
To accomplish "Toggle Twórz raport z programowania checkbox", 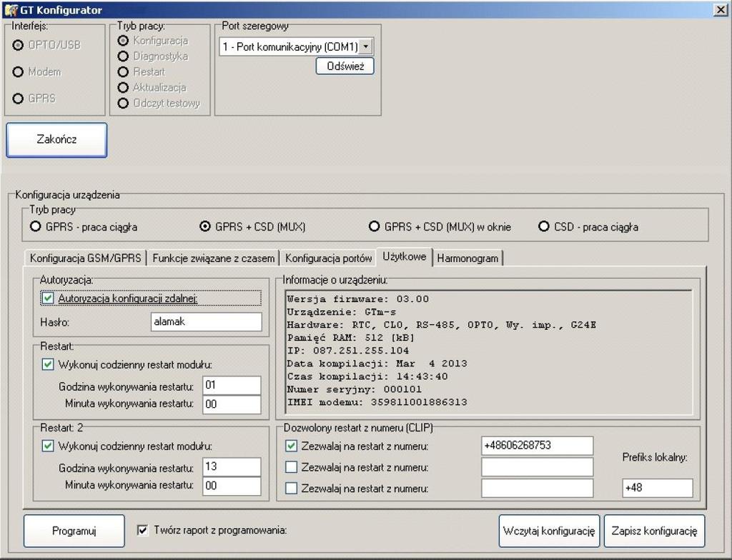I will 143,531.
